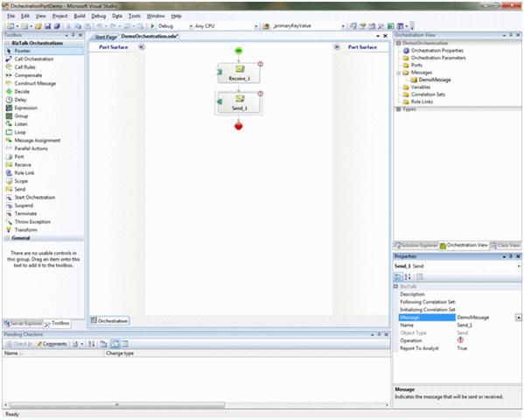The width and height of the screenshot is (524, 420).
Task: Open the Message property dropdown arrow
Action: pos(519,318)
